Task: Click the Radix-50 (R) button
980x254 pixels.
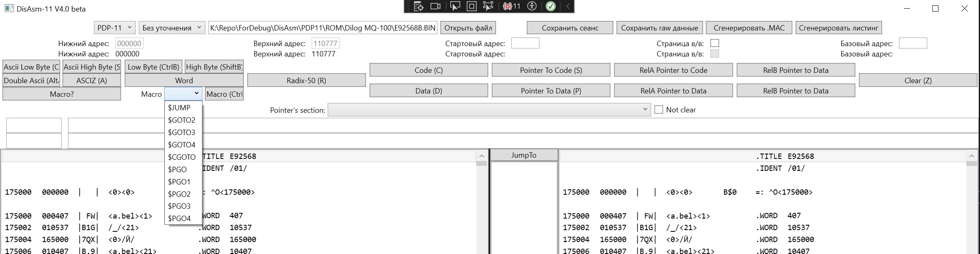Action: (306, 81)
